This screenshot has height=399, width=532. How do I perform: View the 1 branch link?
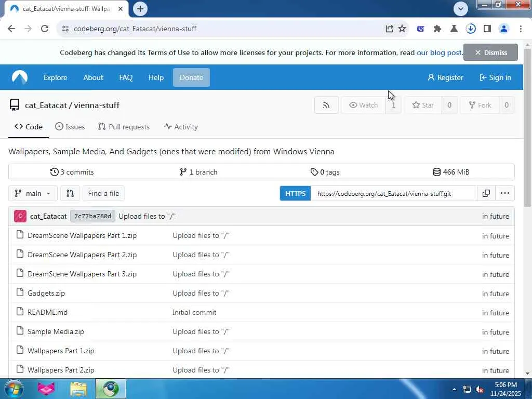[198, 172]
